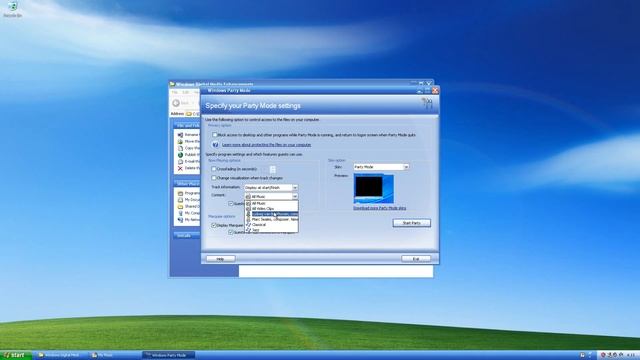Choose All Music in content list
Viewport: 640px width, 360px height.
point(271,203)
